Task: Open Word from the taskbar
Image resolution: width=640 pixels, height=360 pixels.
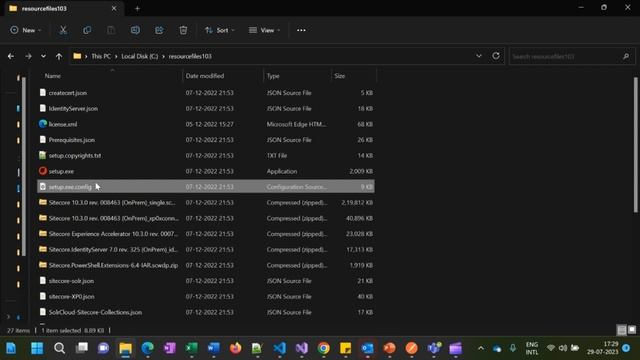Action: pyautogui.click(x=213, y=348)
